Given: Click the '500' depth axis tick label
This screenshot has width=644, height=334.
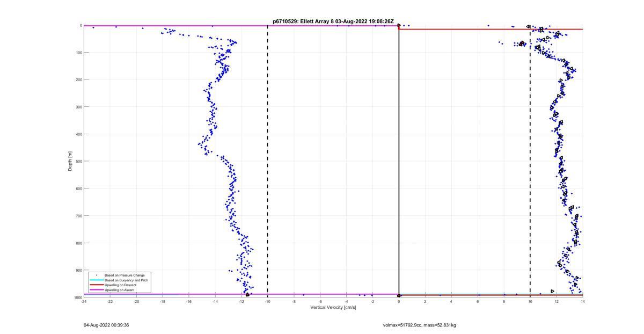Looking at the screenshot, I should coord(78,161).
